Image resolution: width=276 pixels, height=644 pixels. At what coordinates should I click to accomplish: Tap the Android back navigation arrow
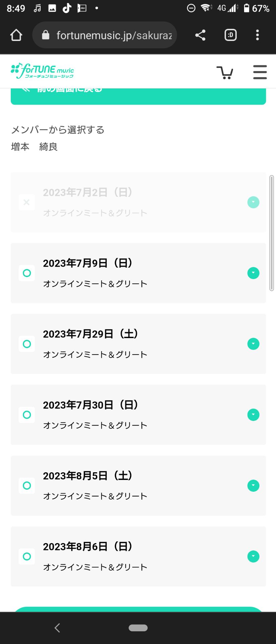click(x=57, y=628)
